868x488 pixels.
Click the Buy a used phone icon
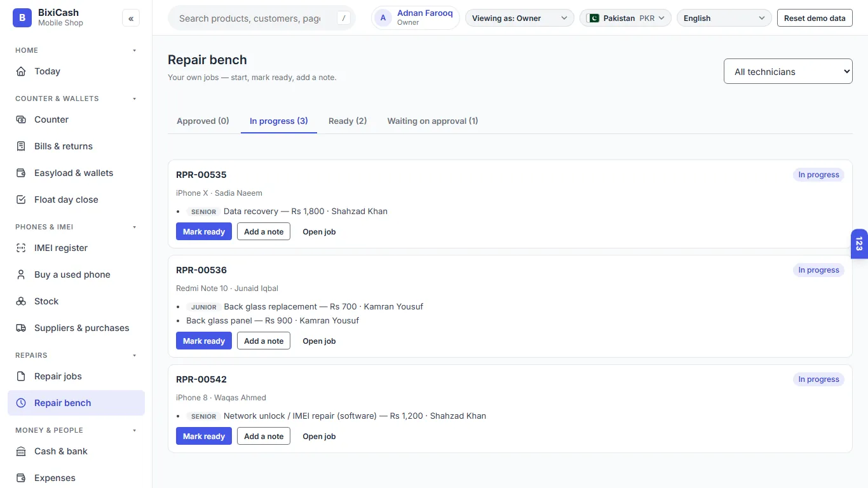[x=21, y=274]
